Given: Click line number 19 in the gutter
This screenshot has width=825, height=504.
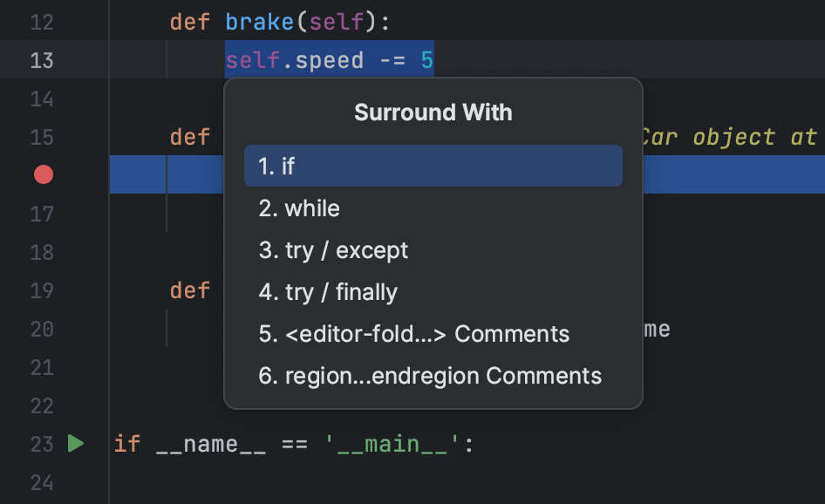Looking at the screenshot, I should [41, 290].
